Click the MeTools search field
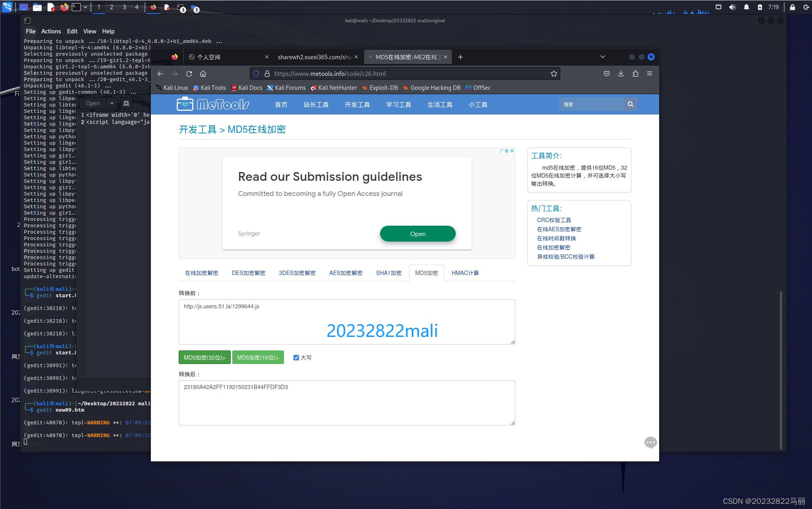This screenshot has height=509, width=812. [591, 105]
